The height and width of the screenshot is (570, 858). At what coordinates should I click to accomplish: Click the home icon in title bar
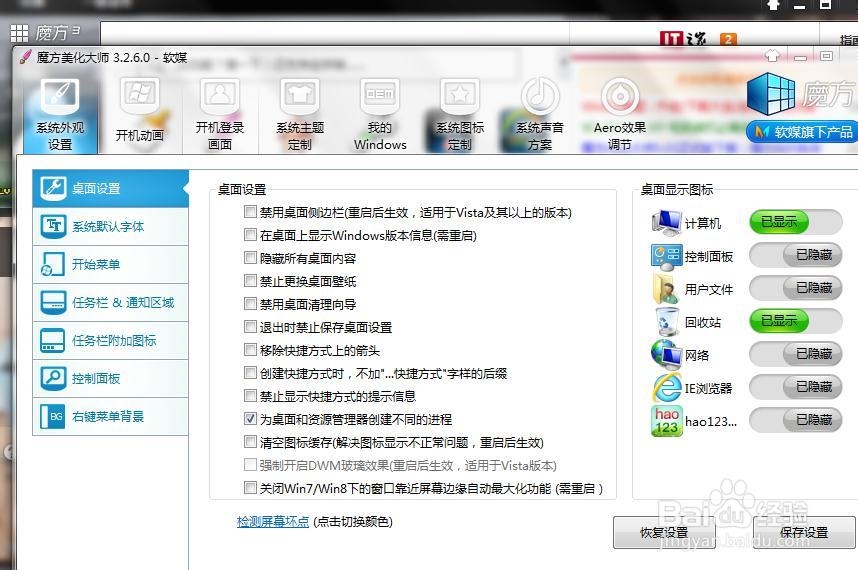click(772, 55)
